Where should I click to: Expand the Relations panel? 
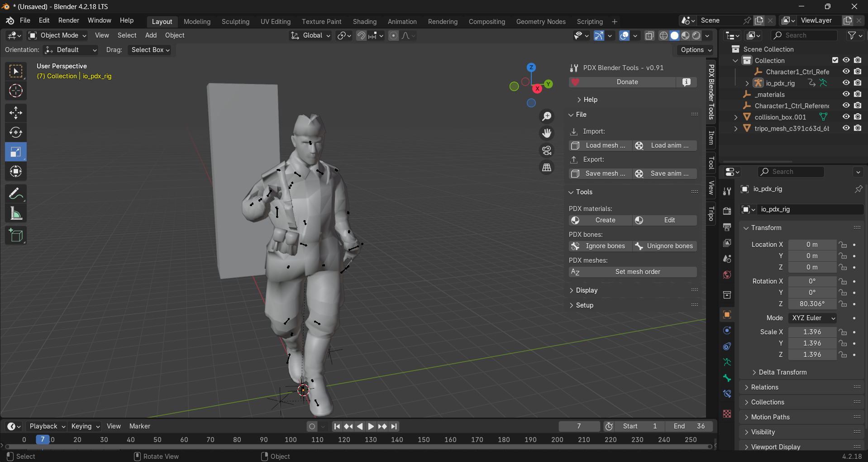[x=765, y=387]
